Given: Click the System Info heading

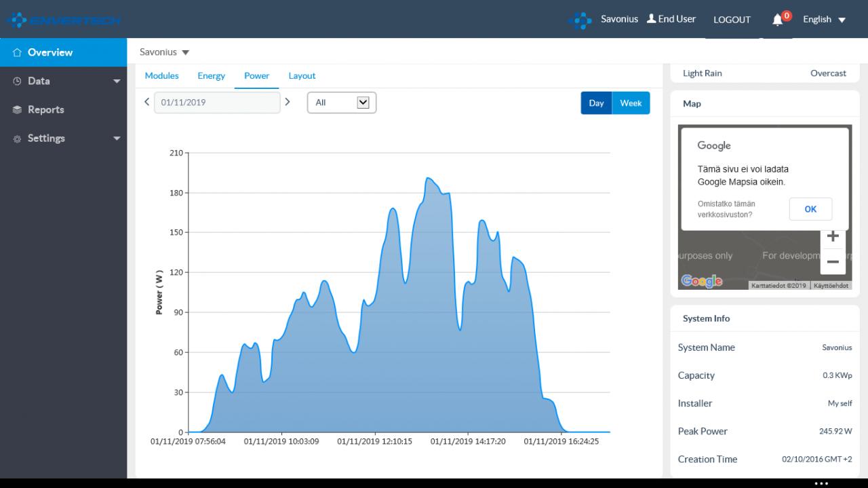Looking at the screenshot, I should (707, 318).
